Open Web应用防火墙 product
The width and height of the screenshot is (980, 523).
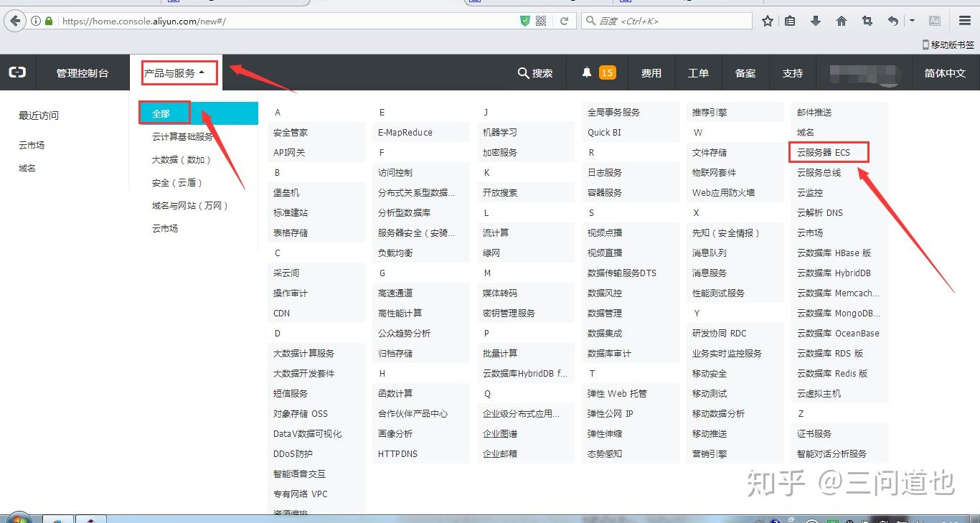pos(723,192)
